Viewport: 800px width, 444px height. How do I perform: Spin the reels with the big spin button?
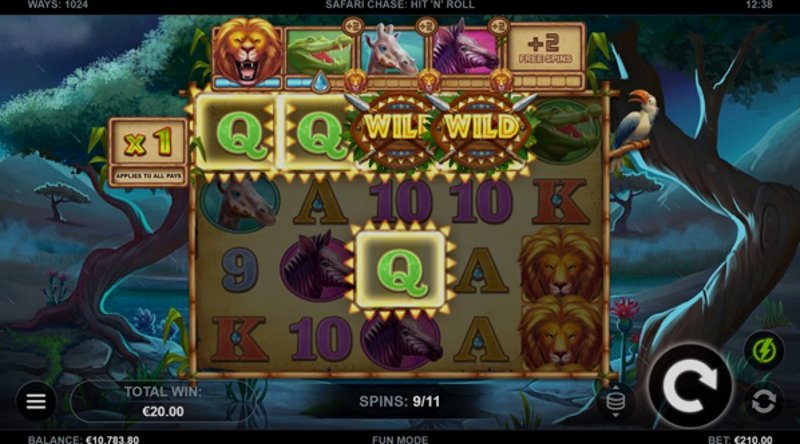pyautogui.click(x=690, y=386)
